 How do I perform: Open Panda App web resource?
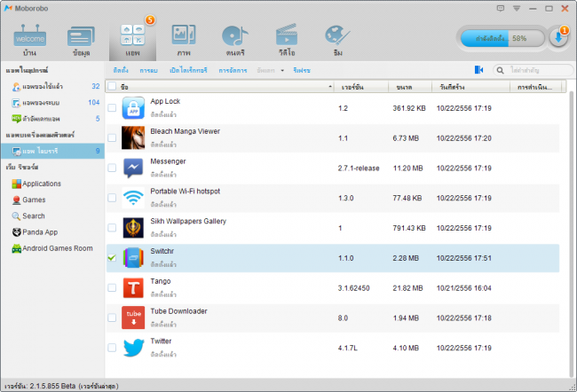[35, 232]
